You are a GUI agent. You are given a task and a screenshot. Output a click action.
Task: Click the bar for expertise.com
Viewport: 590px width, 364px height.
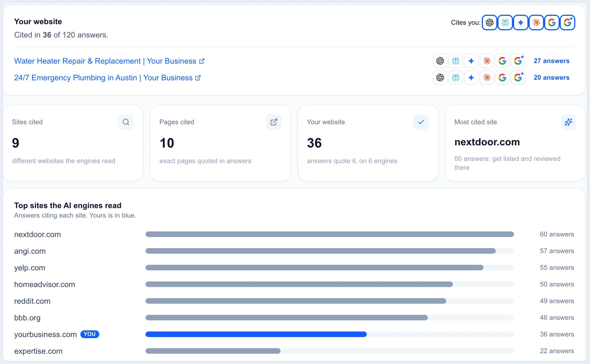pyautogui.click(x=213, y=351)
